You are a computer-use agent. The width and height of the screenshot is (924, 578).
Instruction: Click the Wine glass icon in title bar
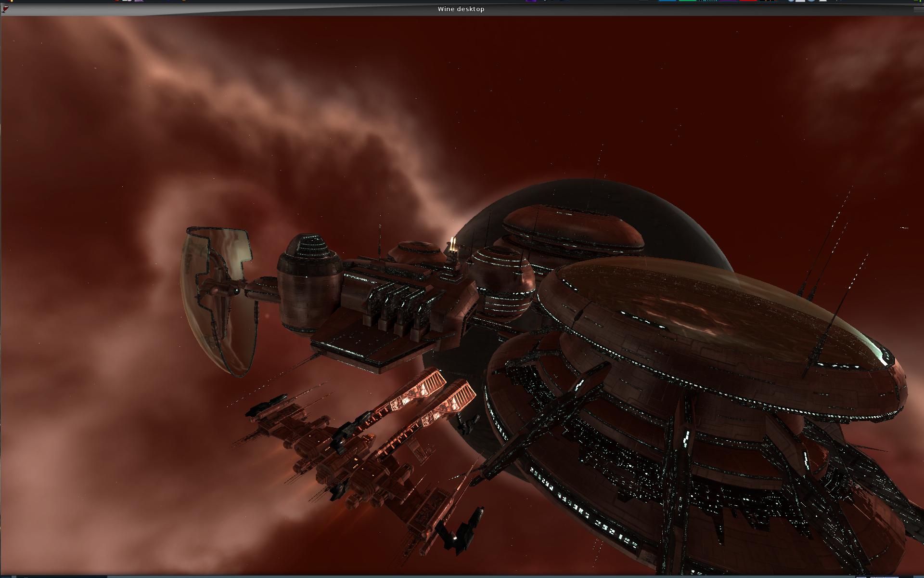point(5,9)
